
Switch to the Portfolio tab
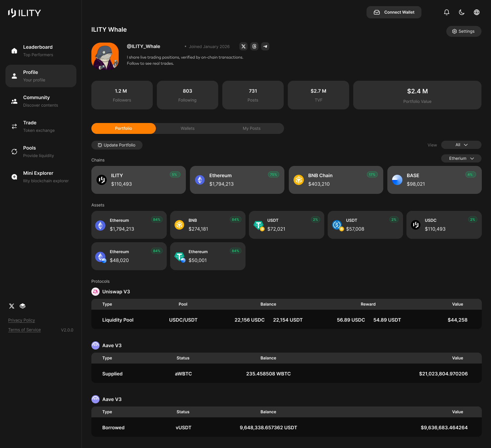click(x=123, y=128)
